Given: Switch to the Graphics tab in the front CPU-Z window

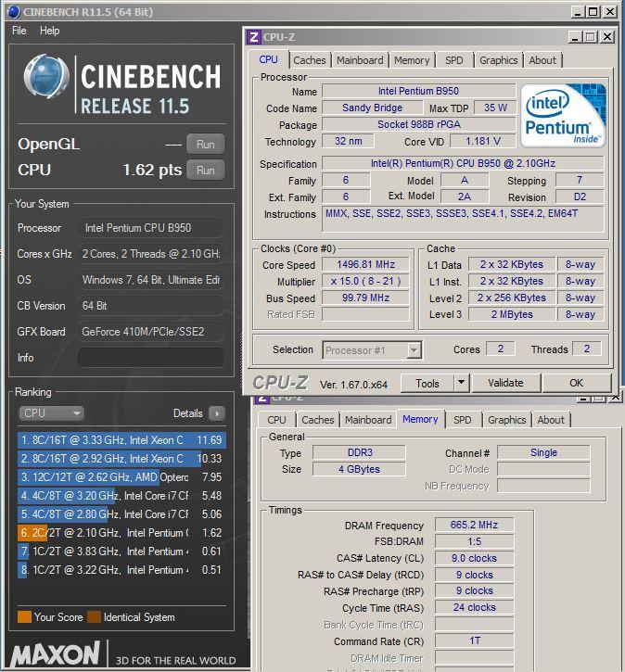Looking at the screenshot, I should click(x=499, y=60).
